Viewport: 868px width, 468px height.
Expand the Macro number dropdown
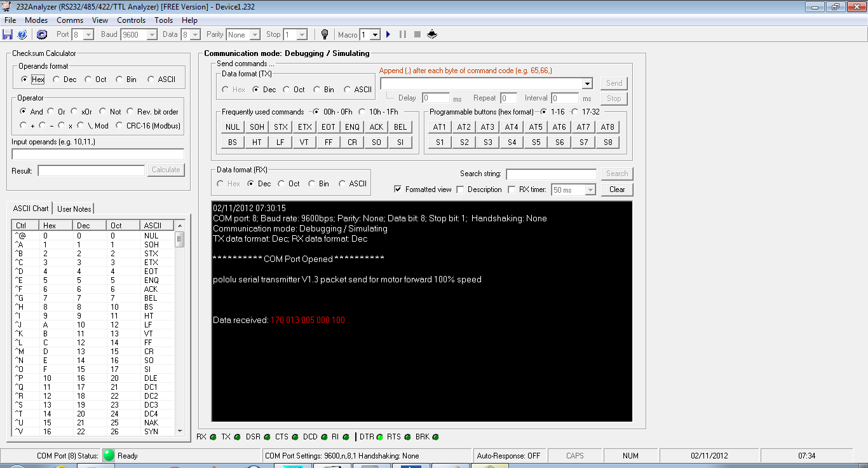click(375, 35)
